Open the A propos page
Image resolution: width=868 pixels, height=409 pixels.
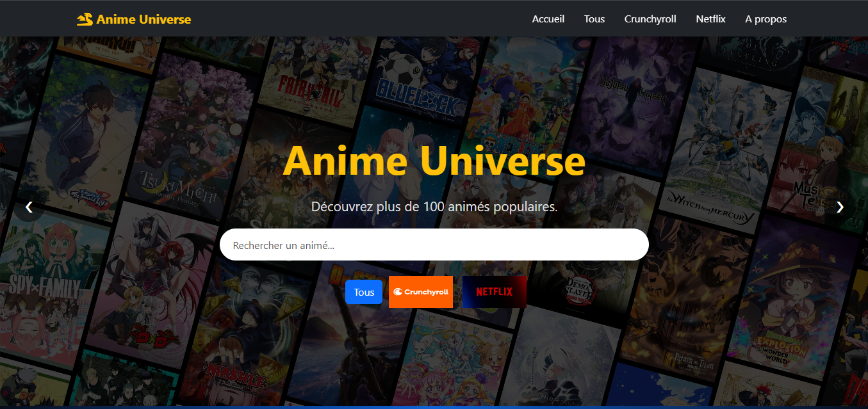tap(766, 19)
